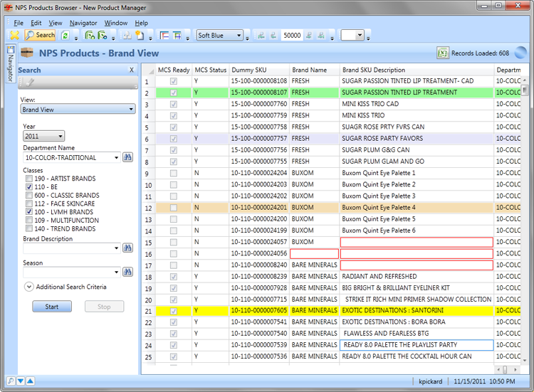
Task: Check the 109 - MULTIFUNCTION class
Action: pyautogui.click(x=29, y=220)
